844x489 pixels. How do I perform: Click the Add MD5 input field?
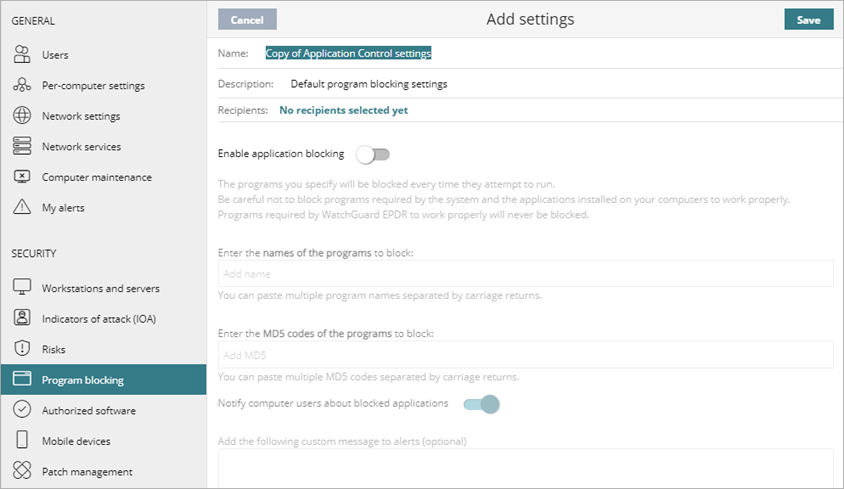tap(525, 355)
